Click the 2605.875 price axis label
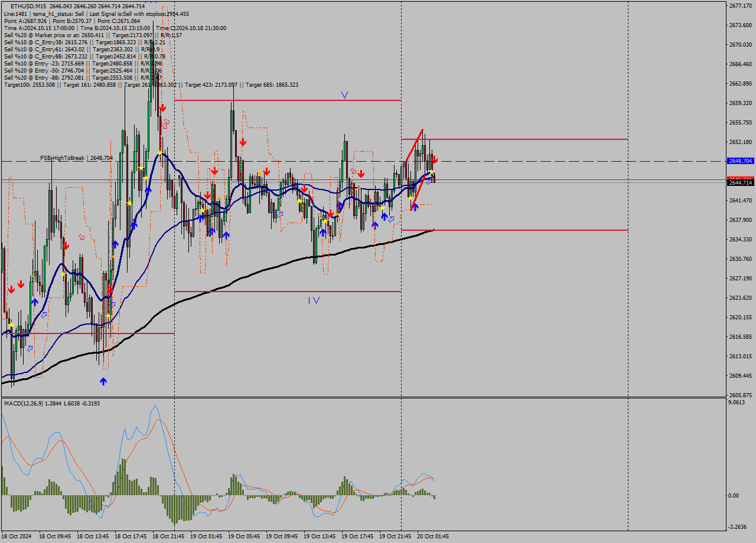The height and width of the screenshot is (543, 756). pyautogui.click(x=740, y=395)
